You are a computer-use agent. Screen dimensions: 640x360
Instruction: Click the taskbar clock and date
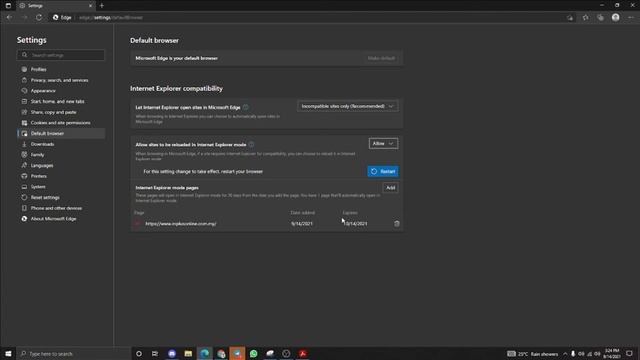pyautogui.click(x=612, y=353)
